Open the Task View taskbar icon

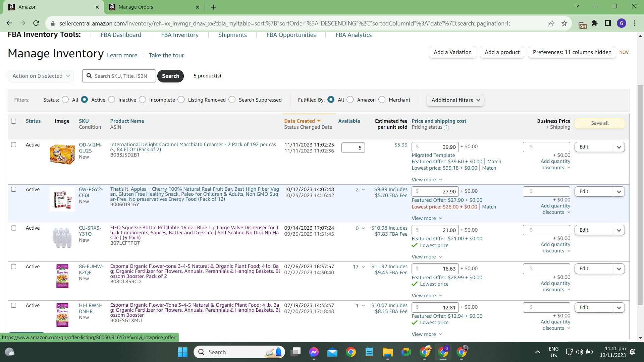pos(296,352)
